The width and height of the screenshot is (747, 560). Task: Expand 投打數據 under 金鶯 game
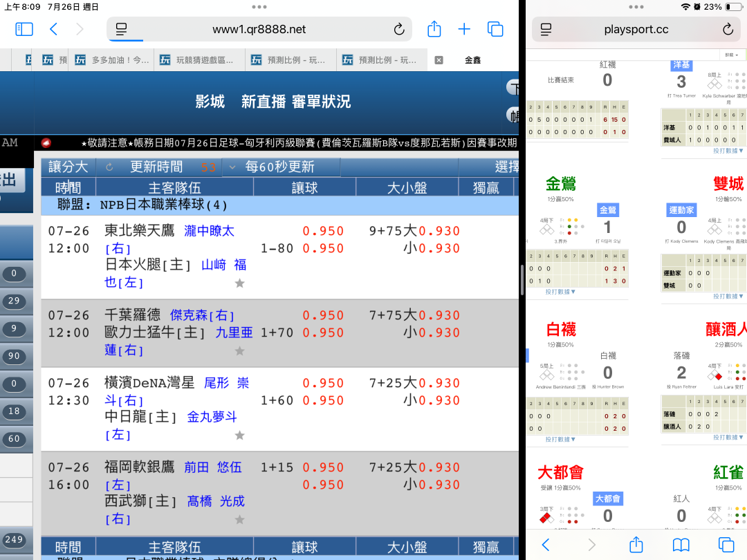tap(560, 292)
